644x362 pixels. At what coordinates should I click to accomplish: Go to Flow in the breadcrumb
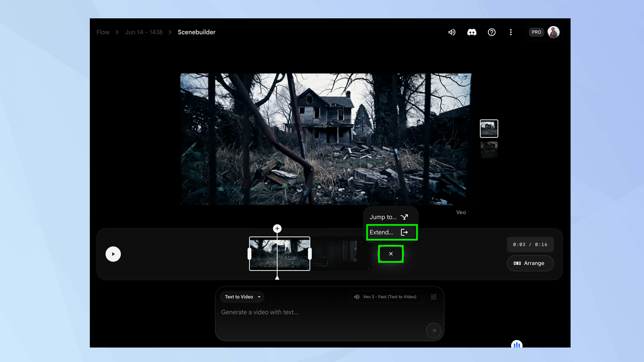103,32
